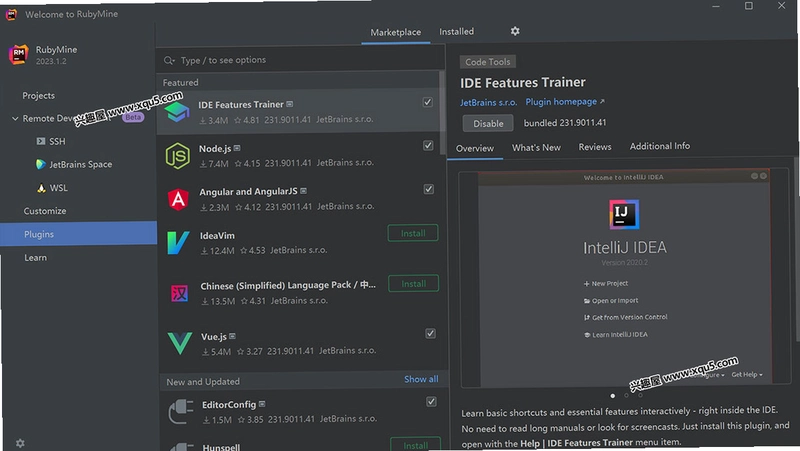Click the IntelliJ IDEA logo in preview
The image size is (800, 451).
point(624,214)
